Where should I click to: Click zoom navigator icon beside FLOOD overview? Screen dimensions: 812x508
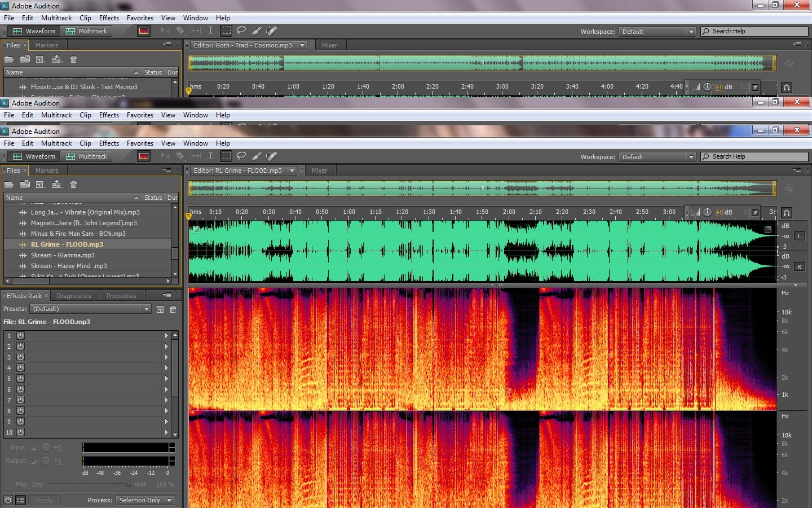789,189
